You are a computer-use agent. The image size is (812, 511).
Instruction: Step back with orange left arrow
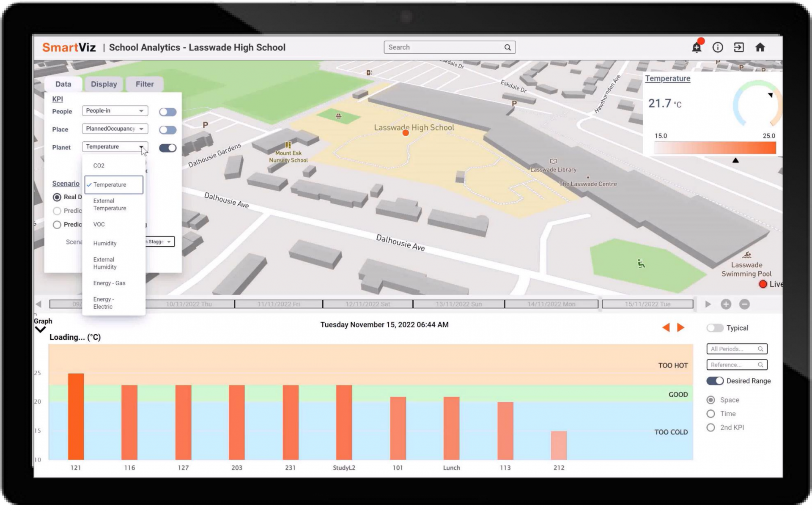click(666, 327)
